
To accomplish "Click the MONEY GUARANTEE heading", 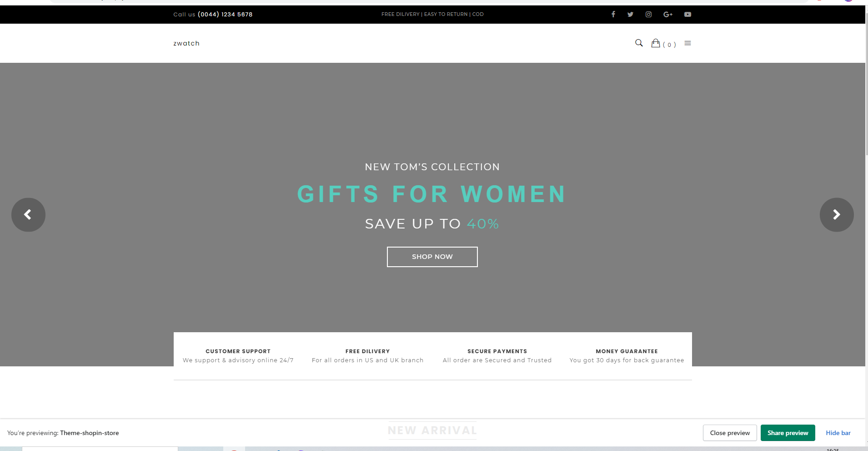I will point(627,351).
